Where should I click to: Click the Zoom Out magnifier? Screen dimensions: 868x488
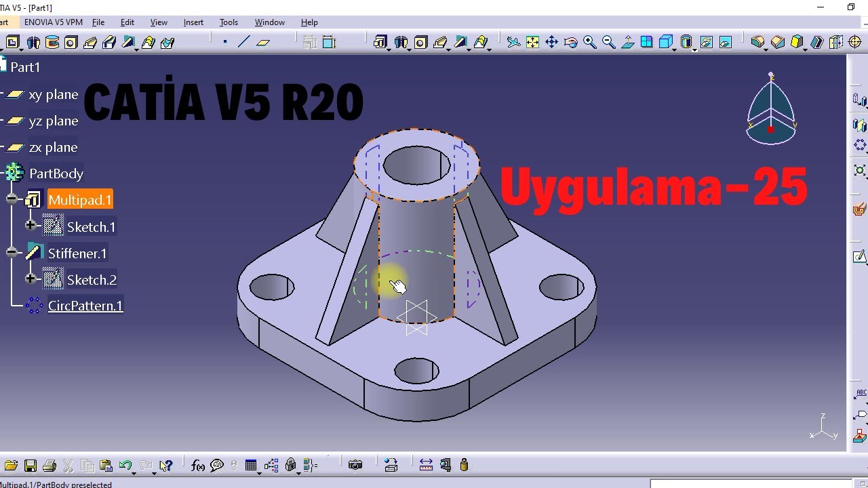pyautogui.click(x=609, y=42)
